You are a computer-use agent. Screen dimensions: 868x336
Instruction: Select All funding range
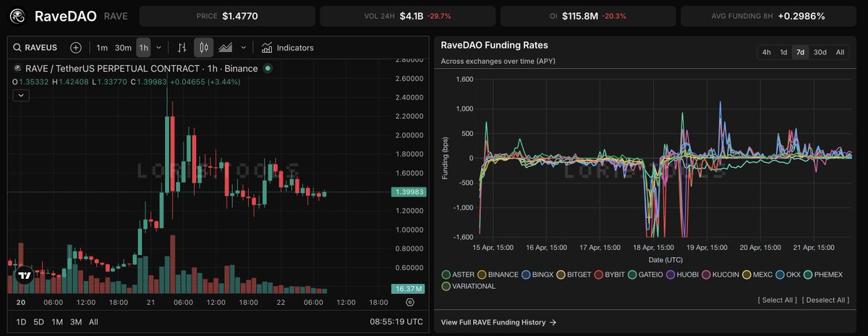click(840, 52)
